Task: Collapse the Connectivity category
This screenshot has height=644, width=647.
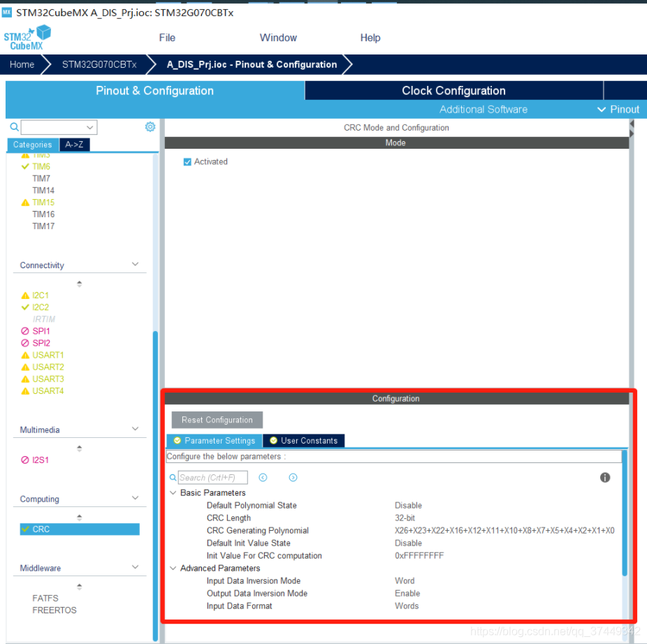Action: (x=135, y=264)
